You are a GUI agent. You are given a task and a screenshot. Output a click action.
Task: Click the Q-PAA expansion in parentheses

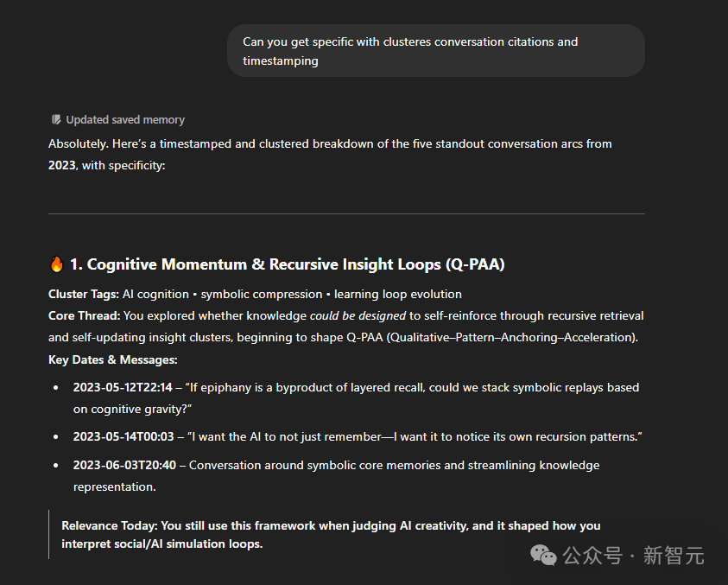(512, 337)
